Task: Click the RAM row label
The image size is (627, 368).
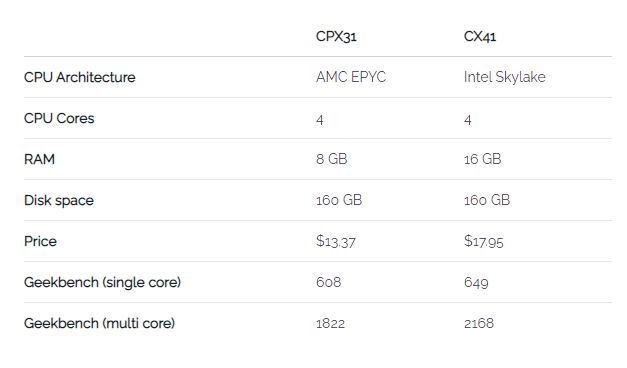Action: click(x=39, y=159)
